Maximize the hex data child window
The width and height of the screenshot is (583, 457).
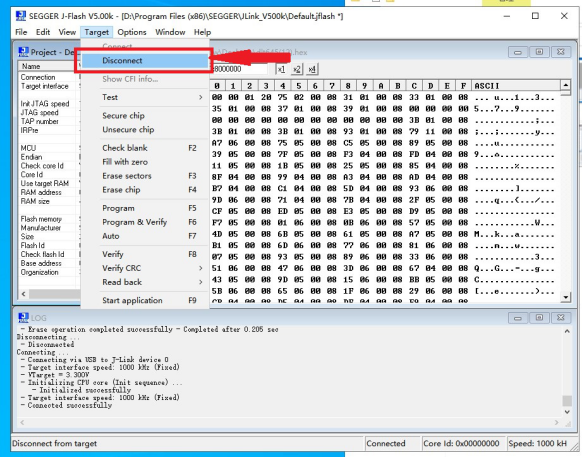(539, 52)
